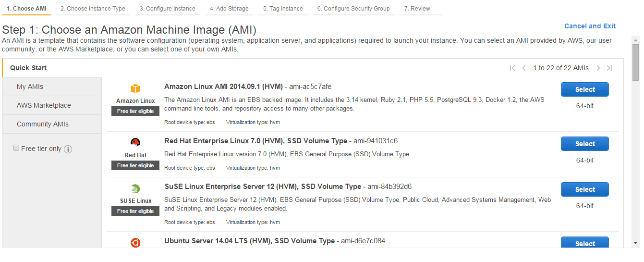
Task: Enable the Free tier only checkbox
Action: coord(16,148)
